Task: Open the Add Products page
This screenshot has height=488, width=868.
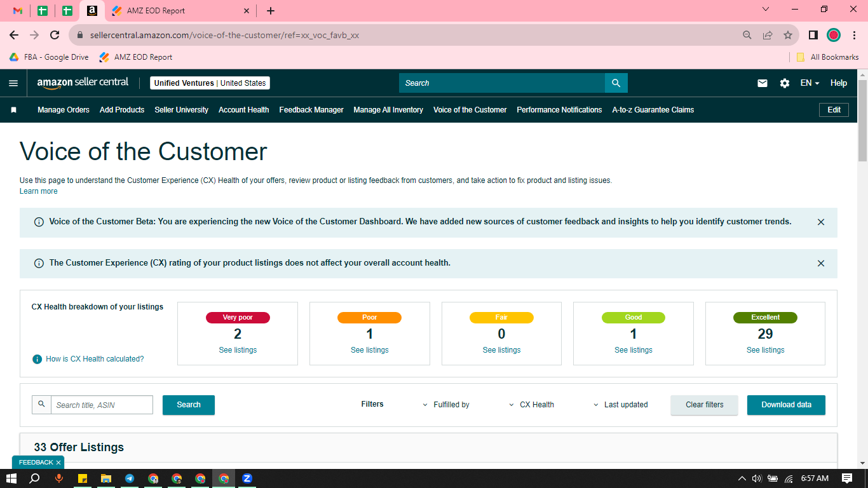Action: point(122,110)
